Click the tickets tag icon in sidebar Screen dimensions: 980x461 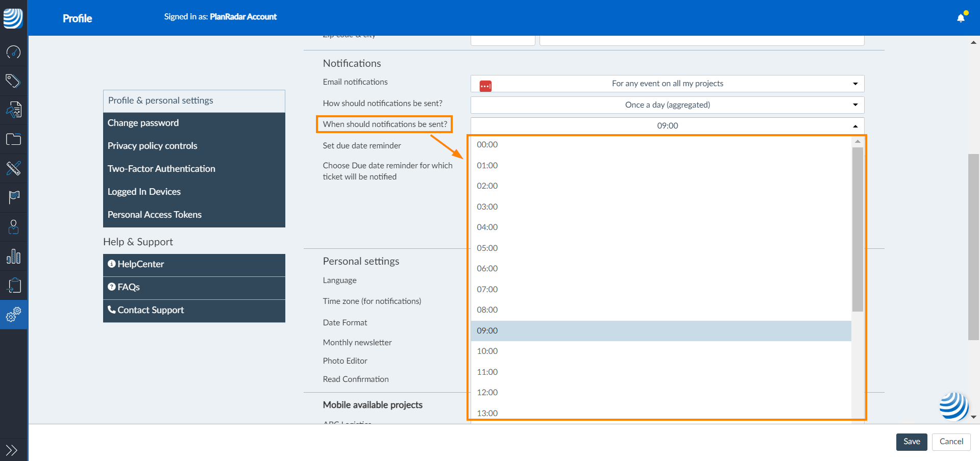(13, 81)
